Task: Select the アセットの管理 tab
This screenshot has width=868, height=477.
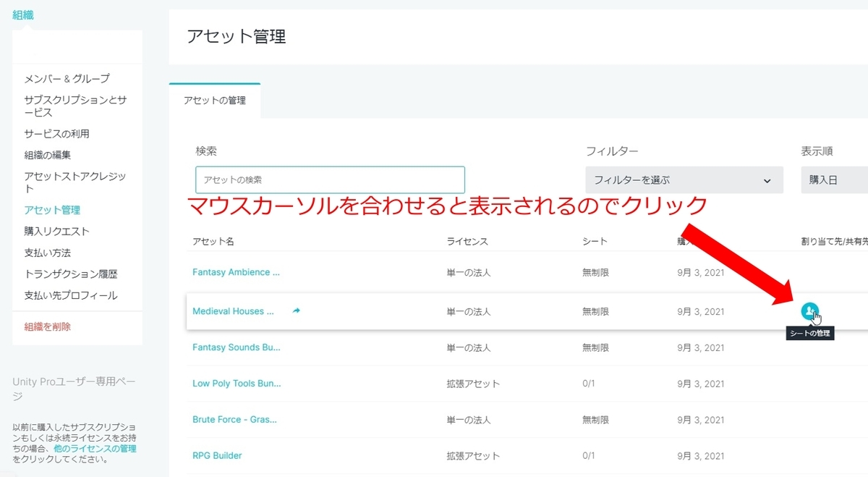Action: [215, 101]
